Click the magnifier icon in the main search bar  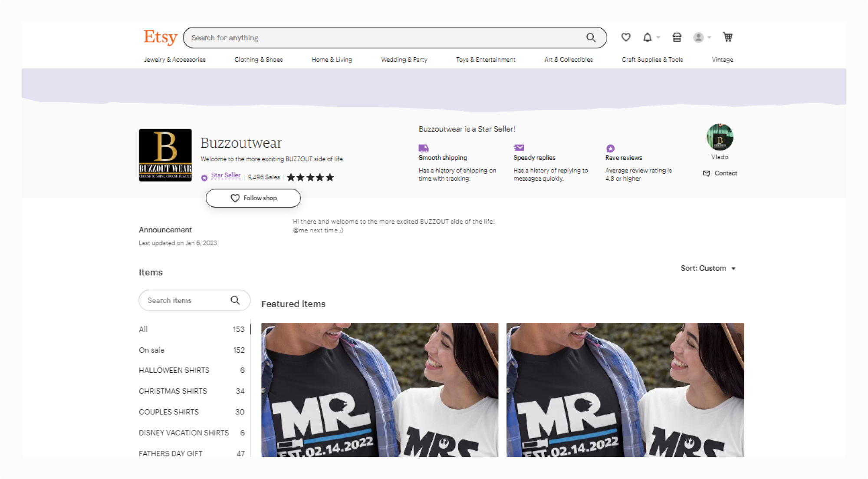click(x=591, y=38)
